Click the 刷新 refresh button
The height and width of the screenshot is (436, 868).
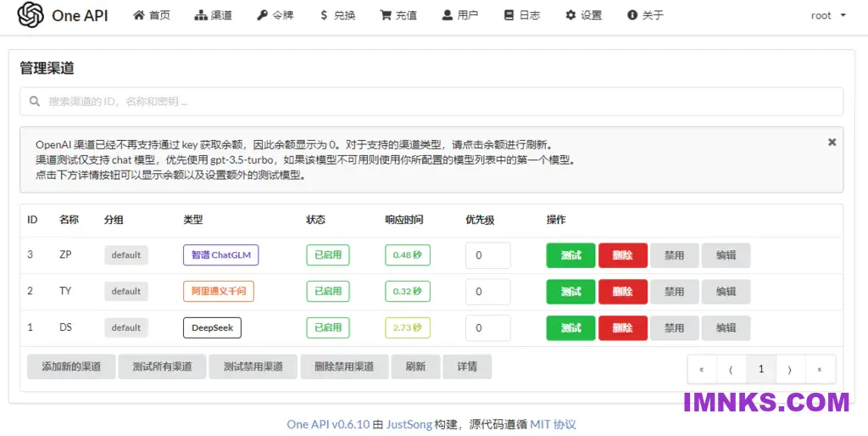(x=415, y=366)
